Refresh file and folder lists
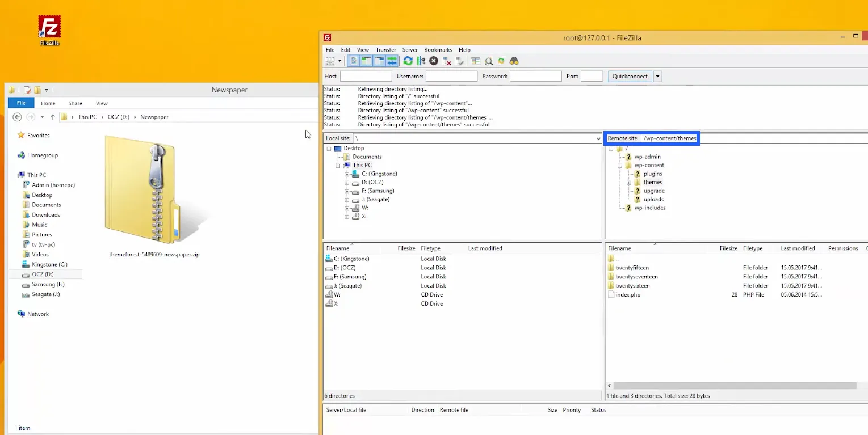This screenshot has height=435, width=868. coord(408,61)
